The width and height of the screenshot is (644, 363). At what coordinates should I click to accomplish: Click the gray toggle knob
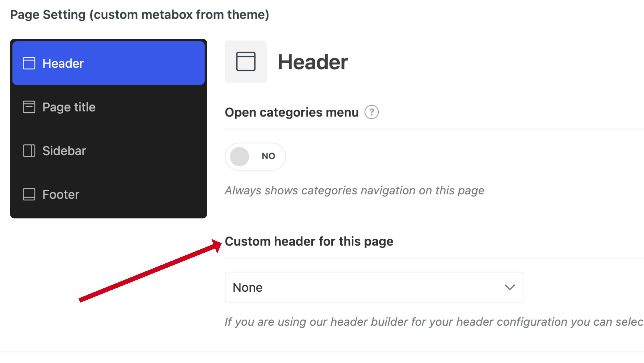239,156
